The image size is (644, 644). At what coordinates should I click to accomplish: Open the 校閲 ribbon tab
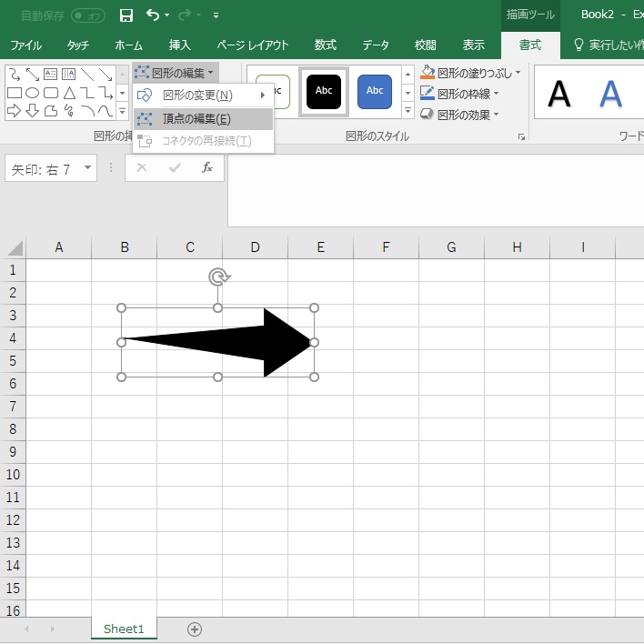tap(426, 45)
